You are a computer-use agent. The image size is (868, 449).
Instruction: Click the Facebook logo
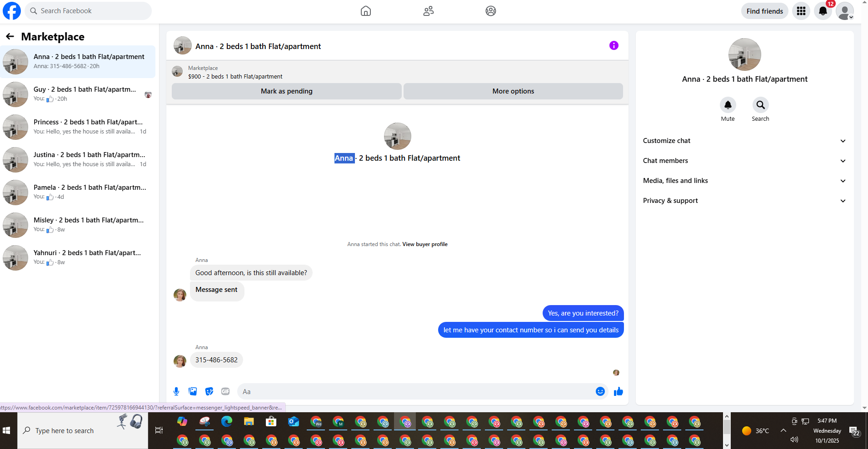[12, 11]
